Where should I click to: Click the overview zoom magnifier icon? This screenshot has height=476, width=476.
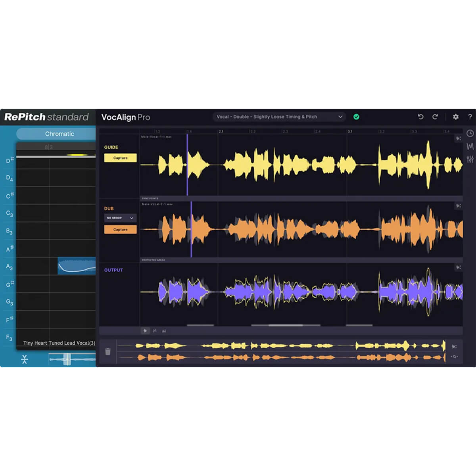coord(454,357)
